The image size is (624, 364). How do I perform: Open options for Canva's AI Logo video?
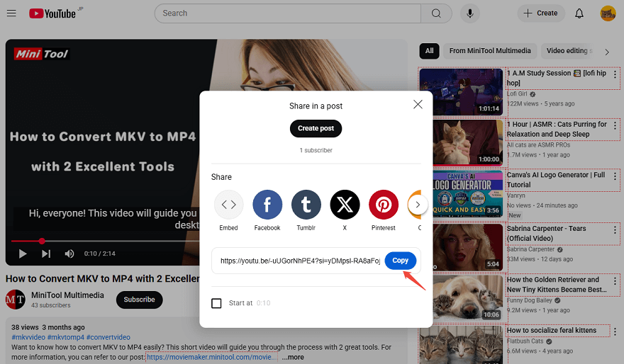pos(615,176)
